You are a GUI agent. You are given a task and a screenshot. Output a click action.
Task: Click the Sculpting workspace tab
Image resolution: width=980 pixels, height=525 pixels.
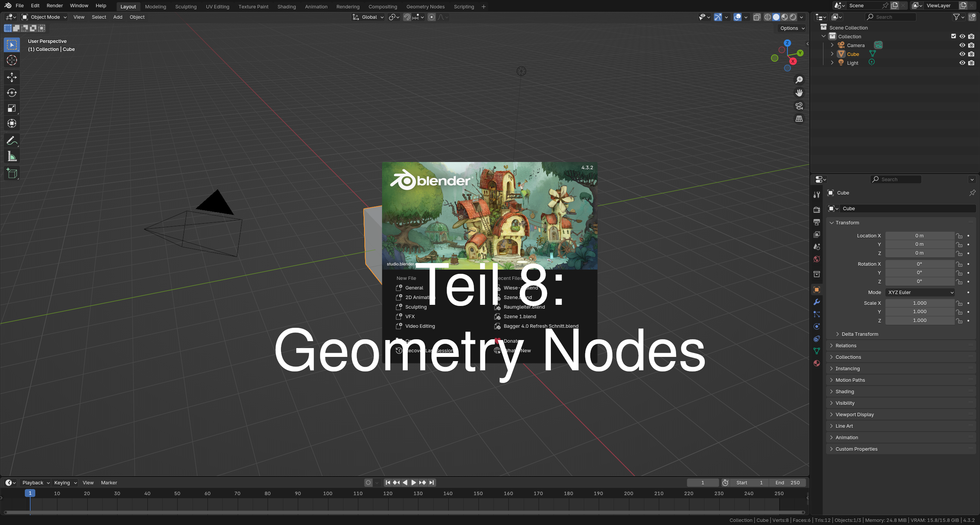point(185,7)
